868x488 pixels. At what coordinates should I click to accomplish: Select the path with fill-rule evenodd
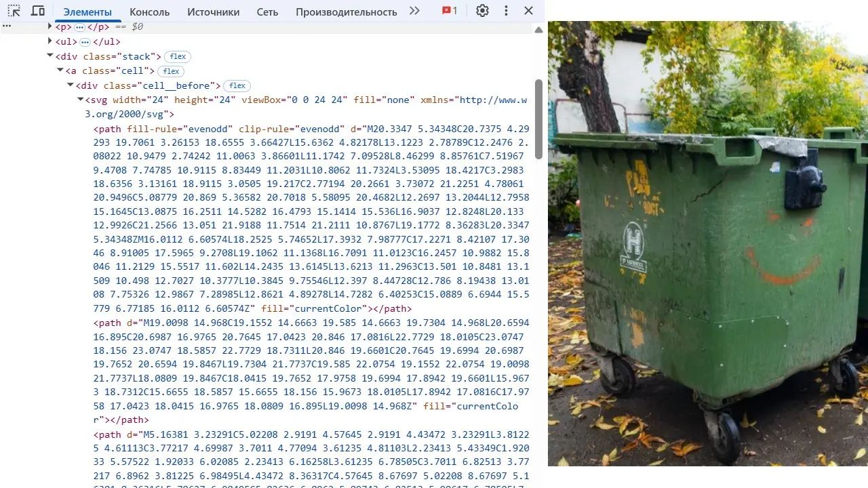point(311,218)
